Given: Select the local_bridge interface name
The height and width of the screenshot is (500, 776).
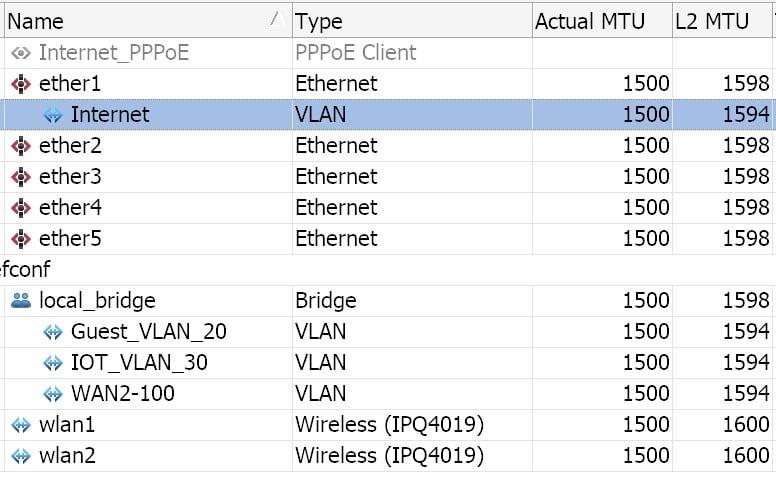Looking at the screenshot, I should pyautogui.click(x=97, y=300).
